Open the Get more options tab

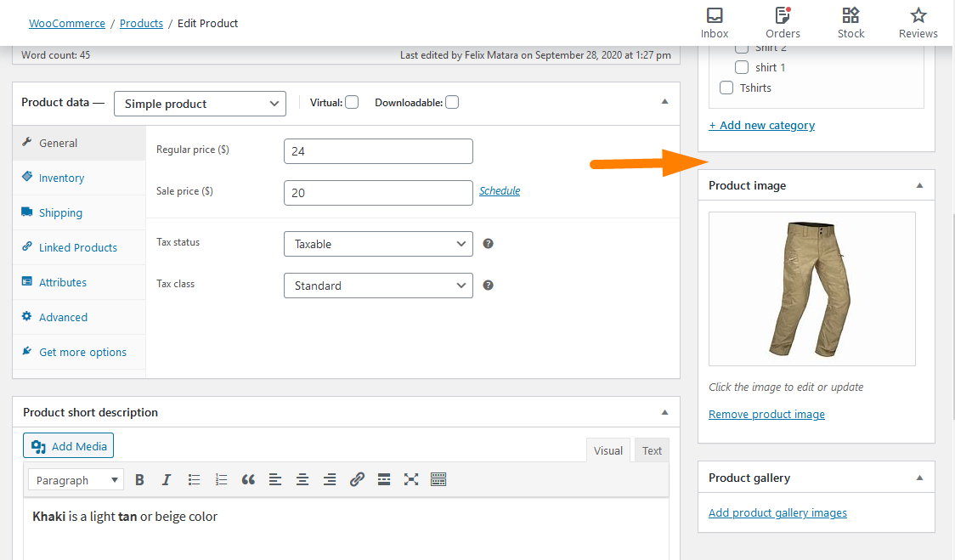pos(79,352)
